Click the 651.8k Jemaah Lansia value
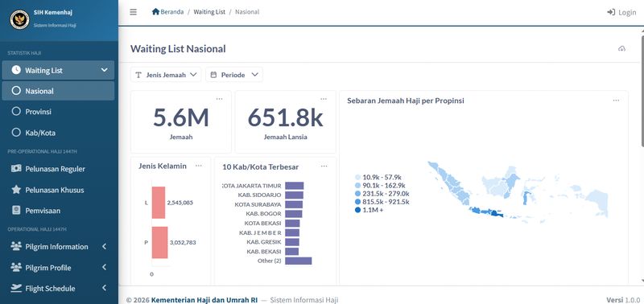644x304 pixels. coord(286,117)
